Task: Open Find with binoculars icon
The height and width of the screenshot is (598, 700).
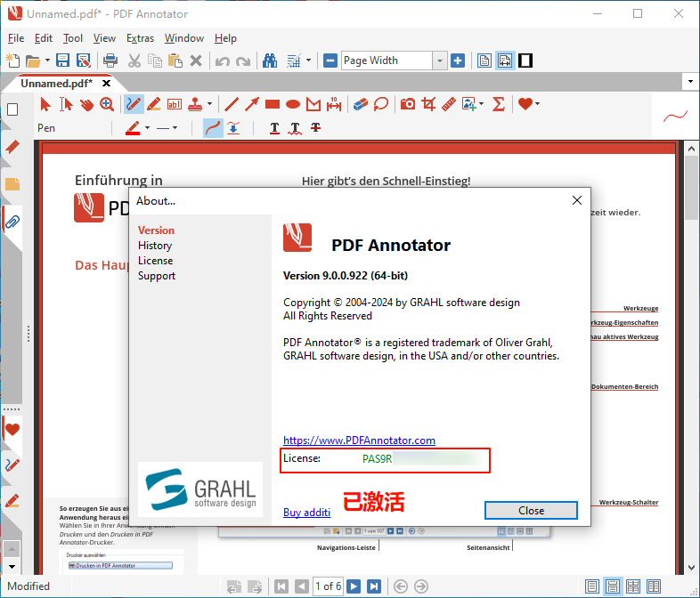Action: click(270, 61)
